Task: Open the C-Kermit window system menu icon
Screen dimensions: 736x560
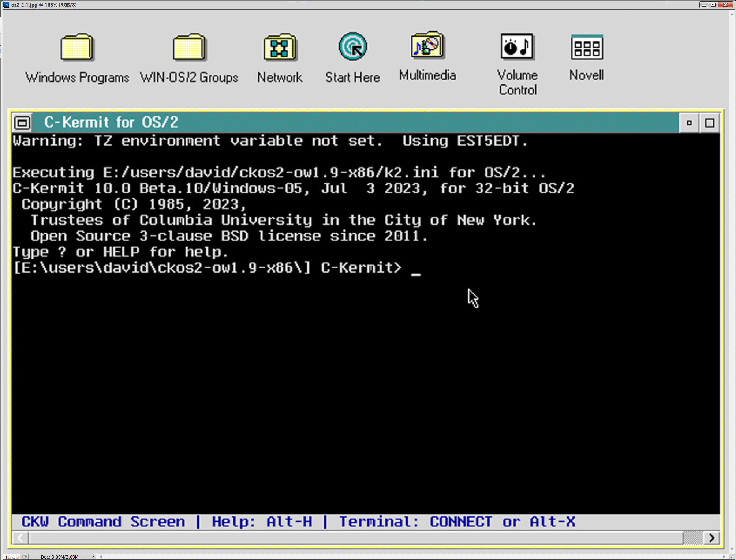Action: 22,123
